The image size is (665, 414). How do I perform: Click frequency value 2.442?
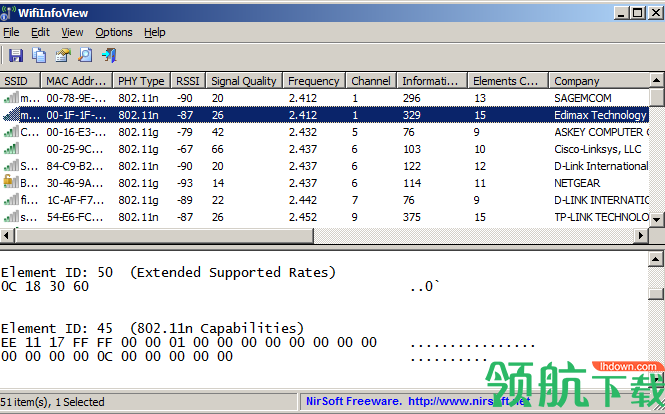click(303, 200)
